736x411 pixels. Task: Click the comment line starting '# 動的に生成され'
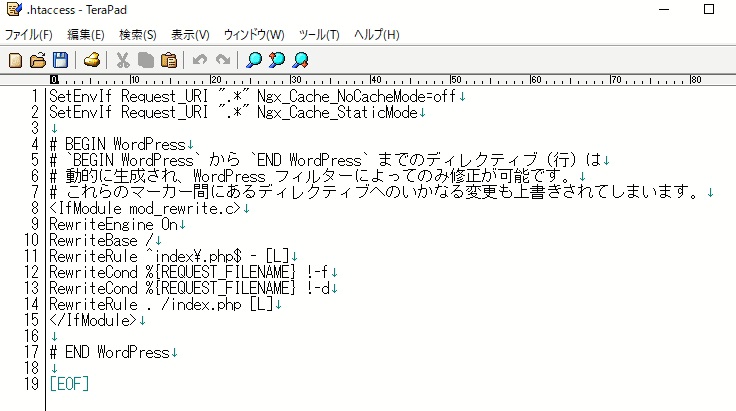point(312,176)
